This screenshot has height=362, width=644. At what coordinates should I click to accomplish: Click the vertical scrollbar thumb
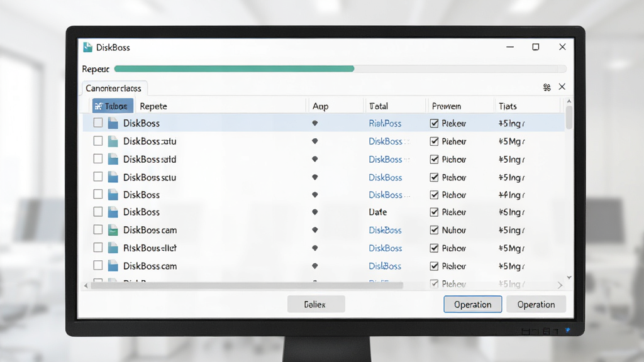[569, 118]
